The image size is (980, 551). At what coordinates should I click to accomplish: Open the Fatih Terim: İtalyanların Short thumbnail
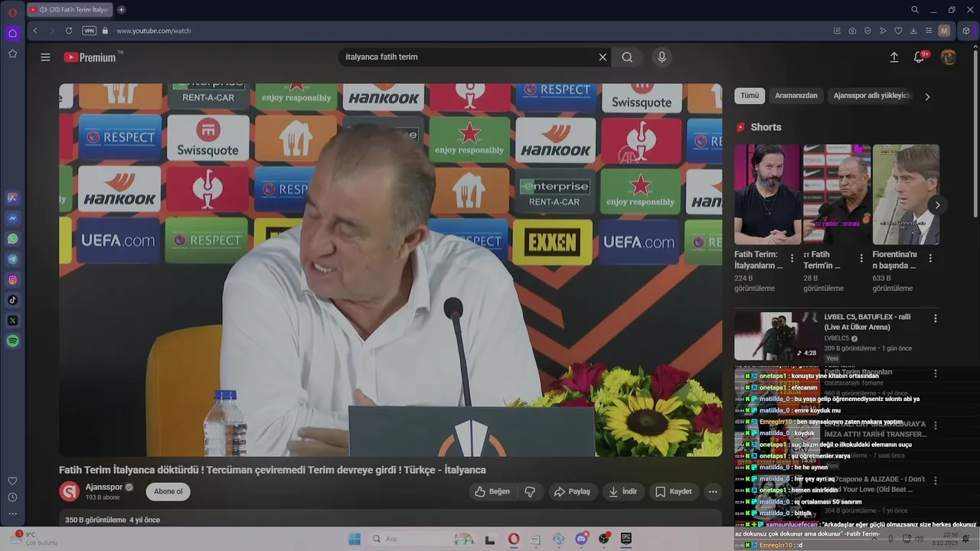tap(767, 194)
